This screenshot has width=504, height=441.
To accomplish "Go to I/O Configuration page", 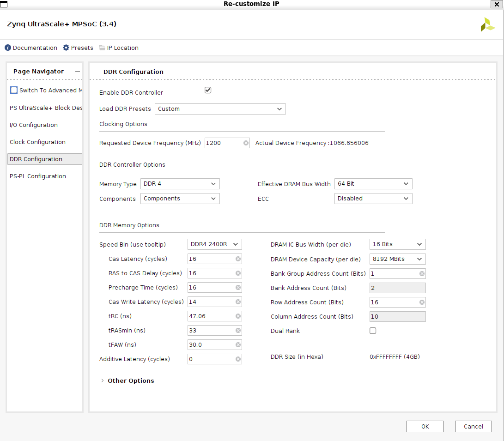I will pyautogui.click(x=34, y=125).
